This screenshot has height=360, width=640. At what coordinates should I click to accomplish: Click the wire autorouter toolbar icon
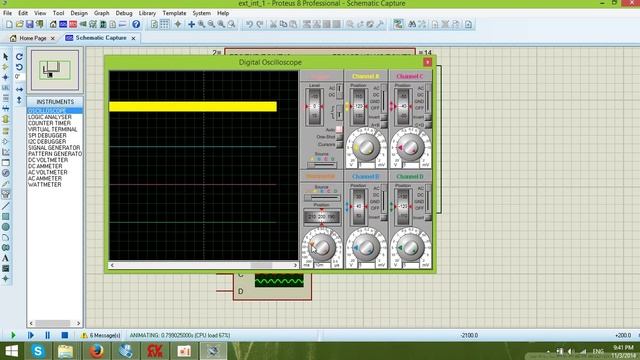click(x=398, y=24)
